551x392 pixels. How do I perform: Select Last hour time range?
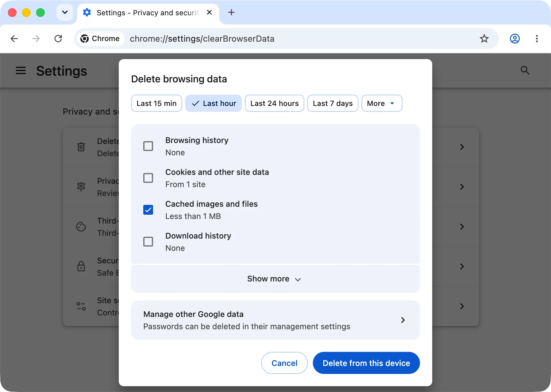click(213, 104)
